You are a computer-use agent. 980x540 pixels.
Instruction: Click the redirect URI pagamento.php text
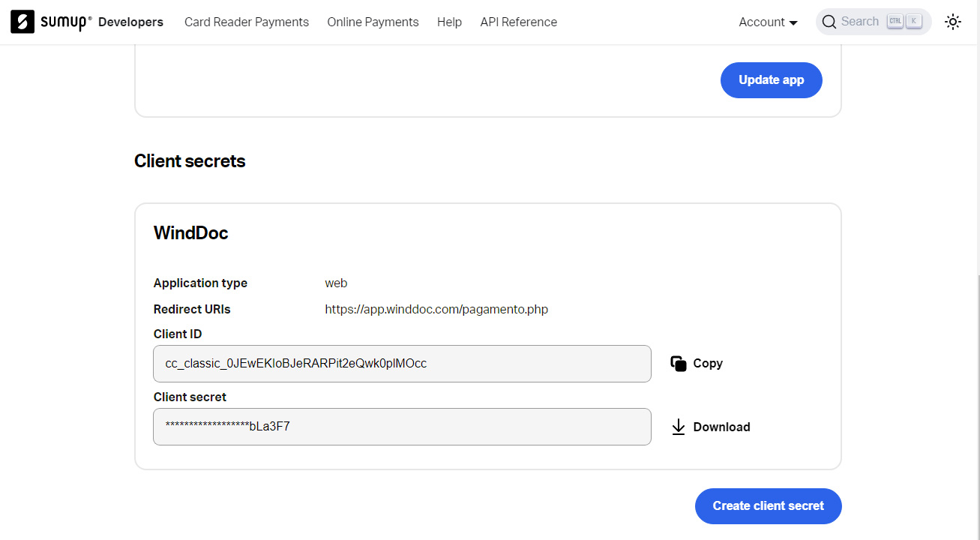[436, 309]
